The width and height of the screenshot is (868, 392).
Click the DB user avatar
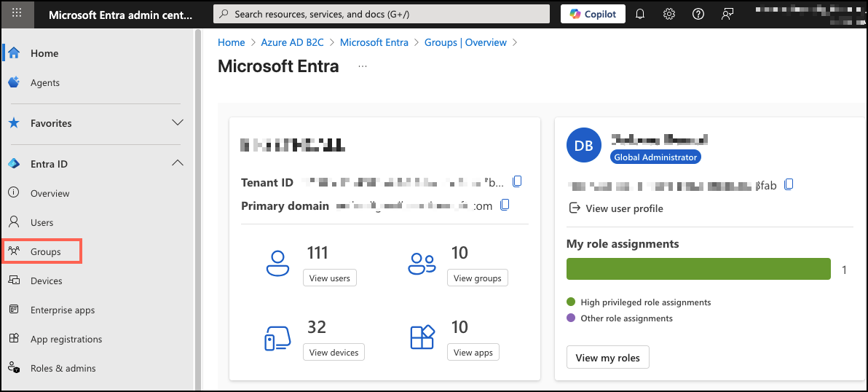583,146
